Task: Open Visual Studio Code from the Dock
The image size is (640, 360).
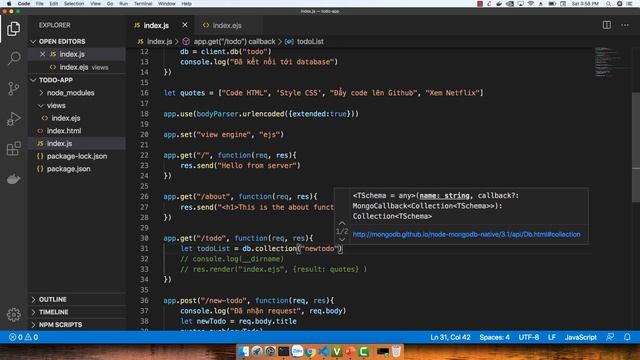Action: (x=324, y=351)
